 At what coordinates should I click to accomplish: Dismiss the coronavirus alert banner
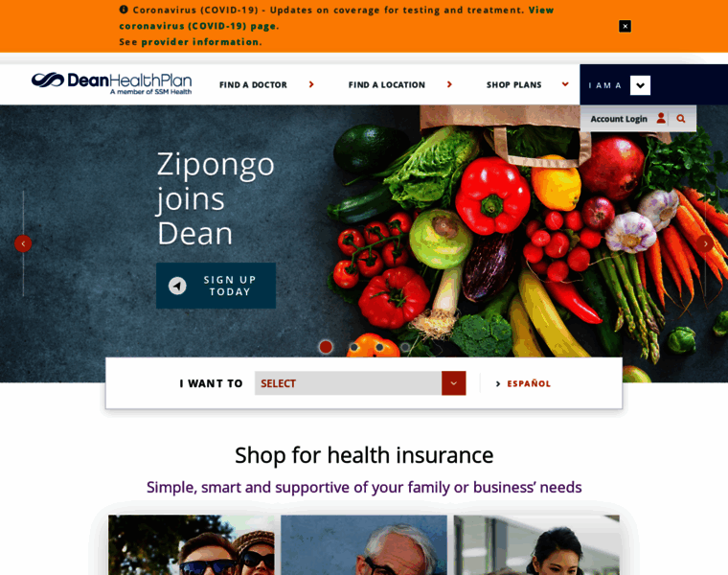(x=625, y=26)
